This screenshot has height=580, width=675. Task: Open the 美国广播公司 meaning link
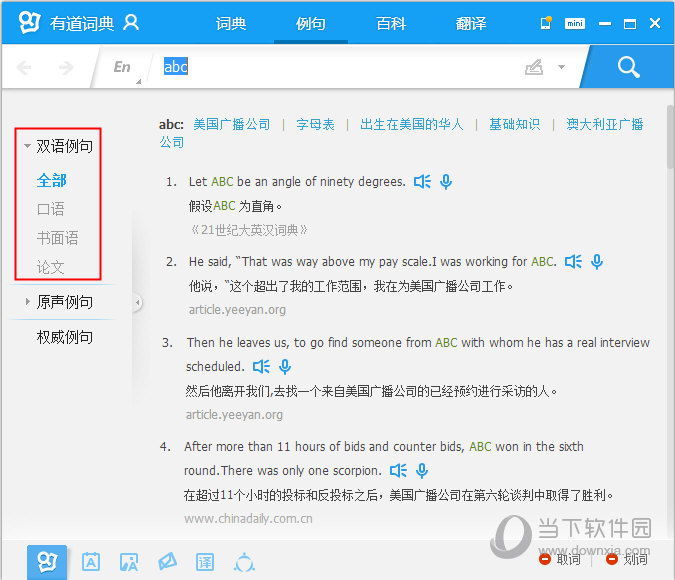(232, 124)
